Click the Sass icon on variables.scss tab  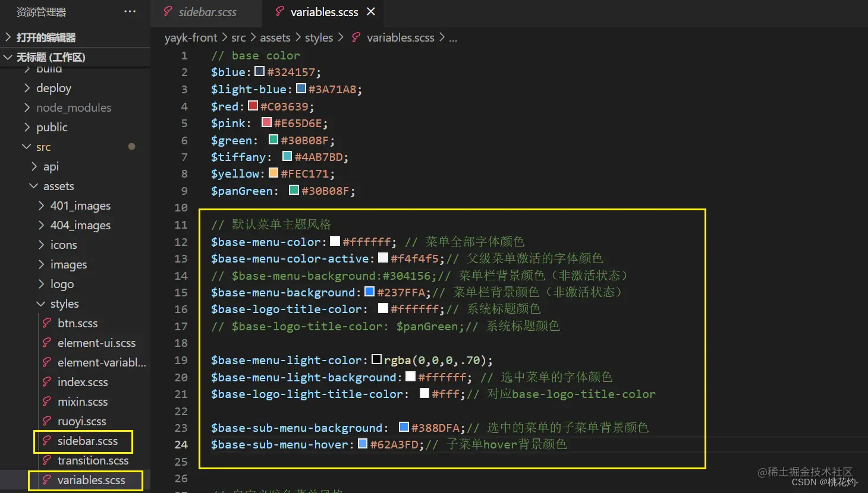click(x=280, y=11)
